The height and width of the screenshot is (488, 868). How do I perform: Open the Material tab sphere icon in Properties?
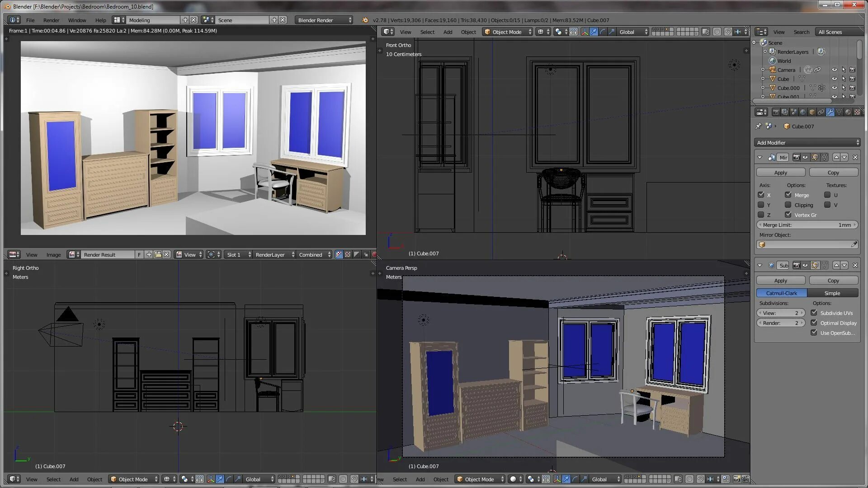[x=848, y=112]
